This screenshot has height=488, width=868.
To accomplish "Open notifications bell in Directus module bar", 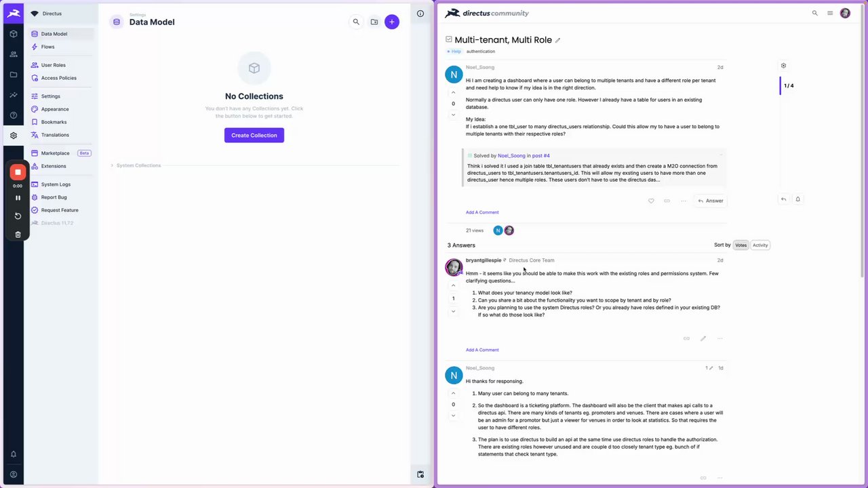I will click(14, 454).
